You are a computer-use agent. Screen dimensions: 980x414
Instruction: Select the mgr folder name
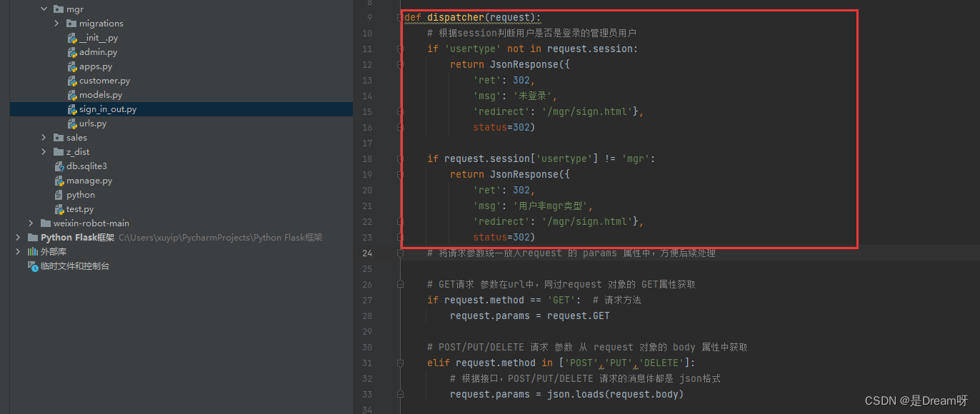[x=75, y=9]
